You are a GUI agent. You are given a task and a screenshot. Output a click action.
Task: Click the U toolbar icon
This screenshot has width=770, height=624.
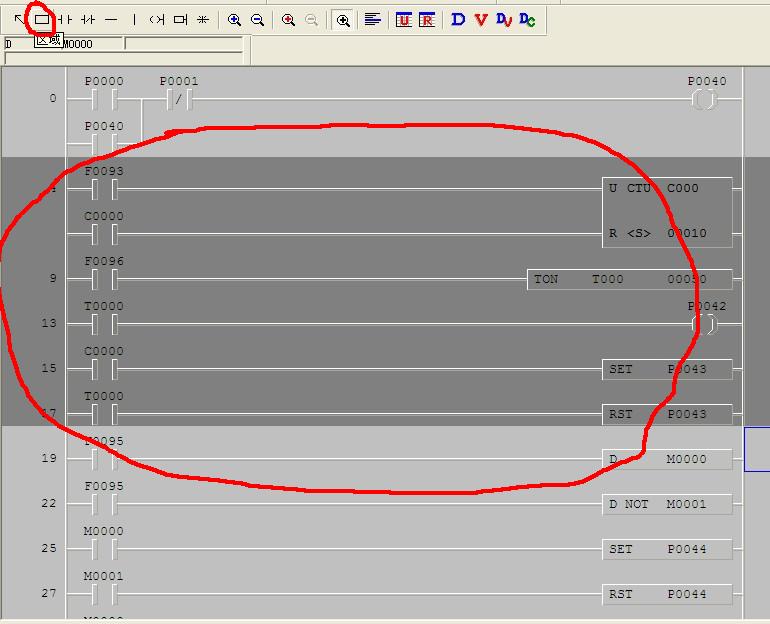[x=404, y=19]
